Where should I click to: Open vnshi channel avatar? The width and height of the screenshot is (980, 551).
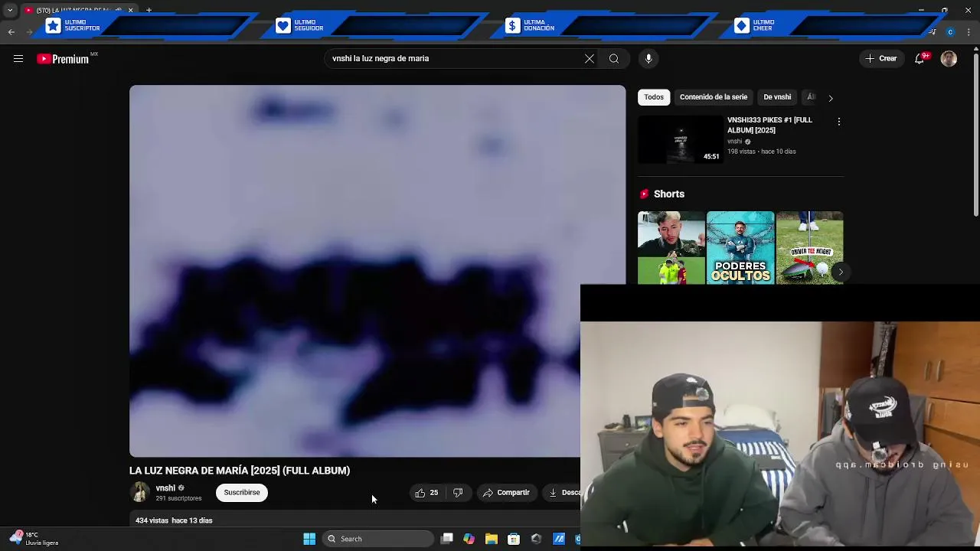(x=140, y=492)
